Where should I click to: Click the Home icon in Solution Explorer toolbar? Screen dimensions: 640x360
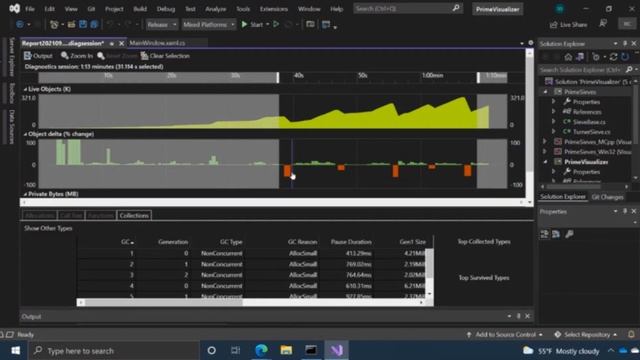[568, 57]
